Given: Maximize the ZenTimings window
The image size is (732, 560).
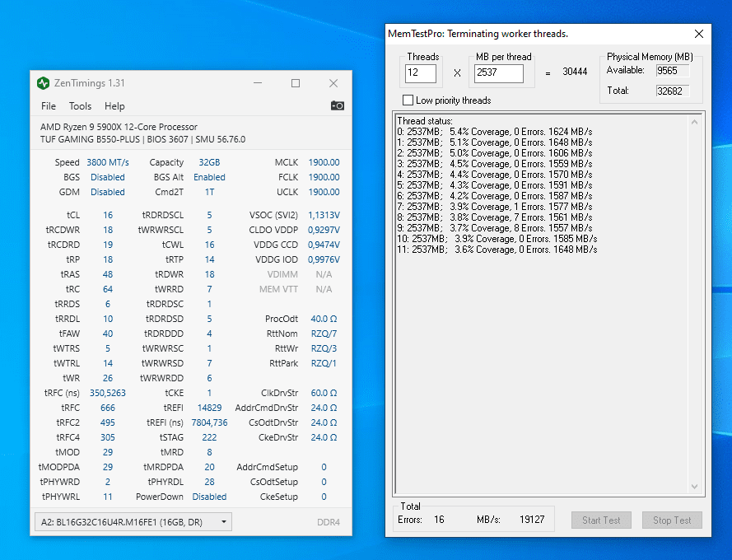Looking at the screenshot, I should tap(296, 83).
